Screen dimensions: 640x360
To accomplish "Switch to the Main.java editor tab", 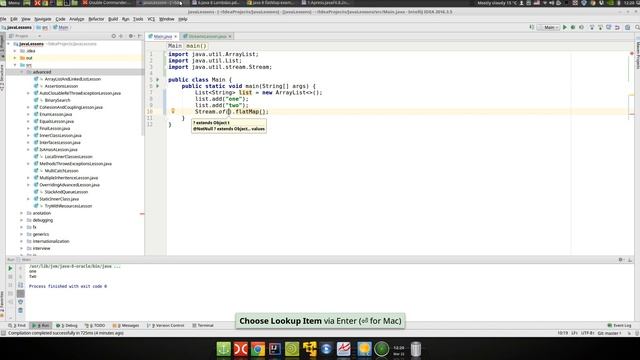I will tap(162, 36).
